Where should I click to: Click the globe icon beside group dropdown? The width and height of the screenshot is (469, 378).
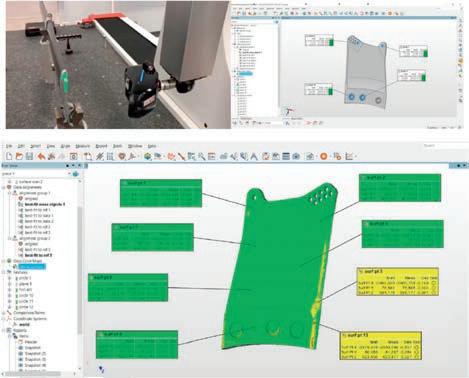tap(76, 174)
